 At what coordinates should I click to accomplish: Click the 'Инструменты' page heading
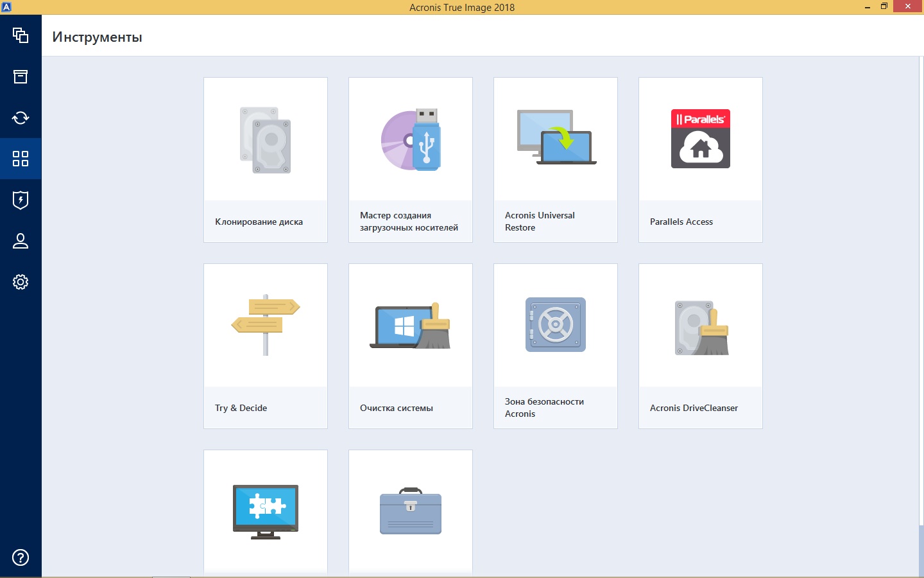click(x=98, y=37)
